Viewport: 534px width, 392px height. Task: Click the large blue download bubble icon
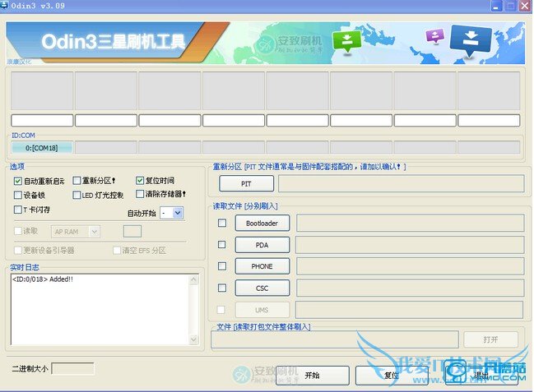pyautogui.click(x=471, y=39)
